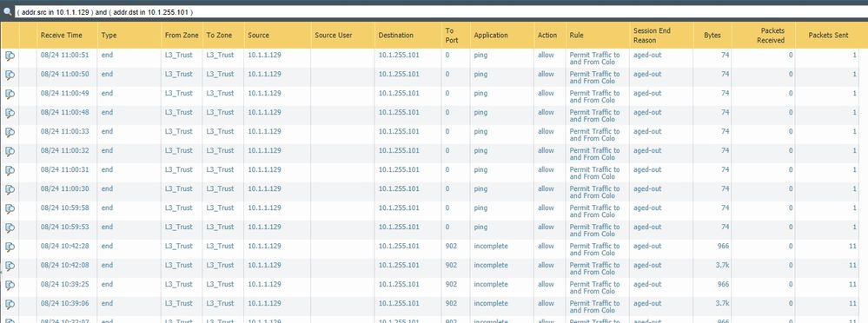Sort by the Receive Time column header

coord(61,35)
